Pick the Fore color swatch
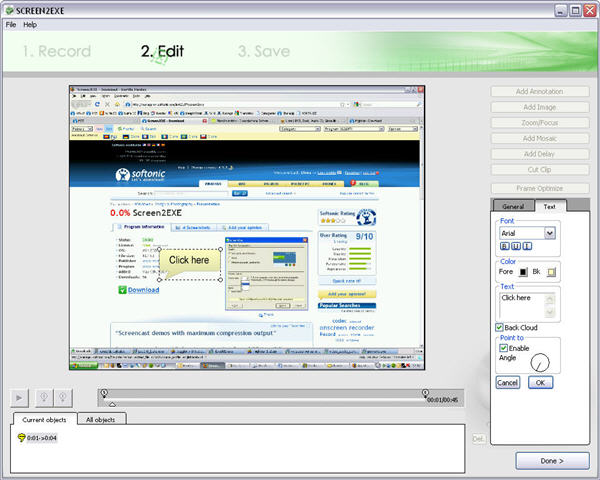600x480 pixels. 523,272
